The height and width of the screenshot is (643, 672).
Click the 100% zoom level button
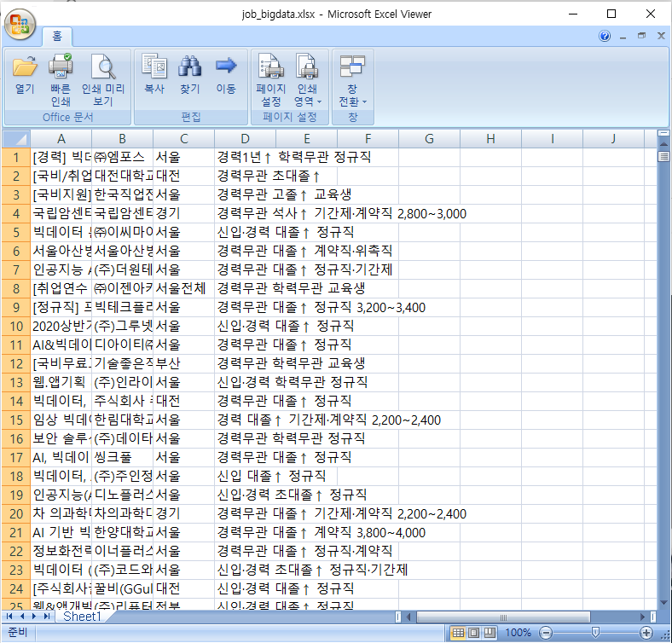coord(518,633)
